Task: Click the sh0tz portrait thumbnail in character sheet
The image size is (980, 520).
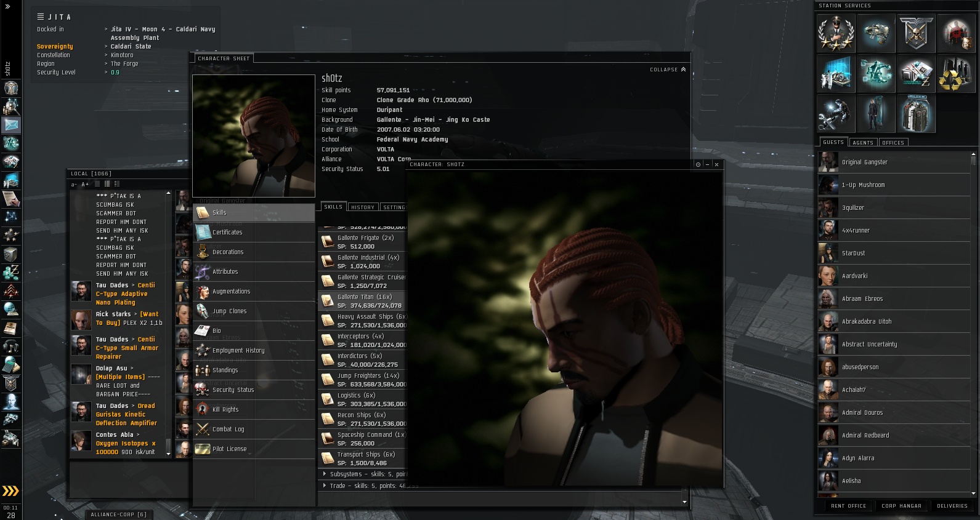Action: (x=254, y=136)
